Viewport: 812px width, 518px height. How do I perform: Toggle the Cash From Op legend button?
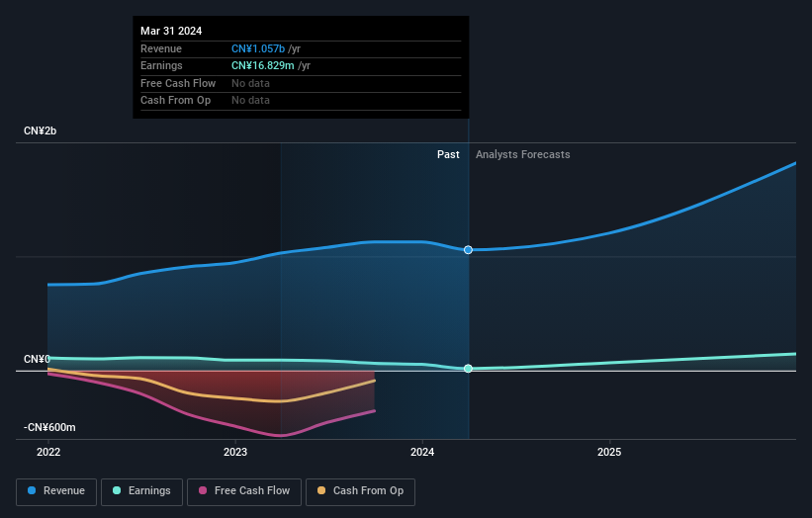pos(360,491)
